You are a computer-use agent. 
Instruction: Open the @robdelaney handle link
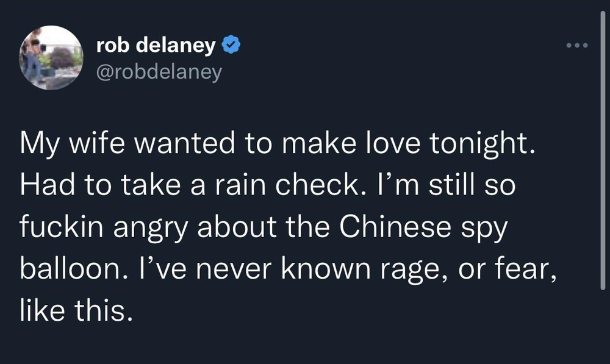pyautogui.click(x=159, y=71)
